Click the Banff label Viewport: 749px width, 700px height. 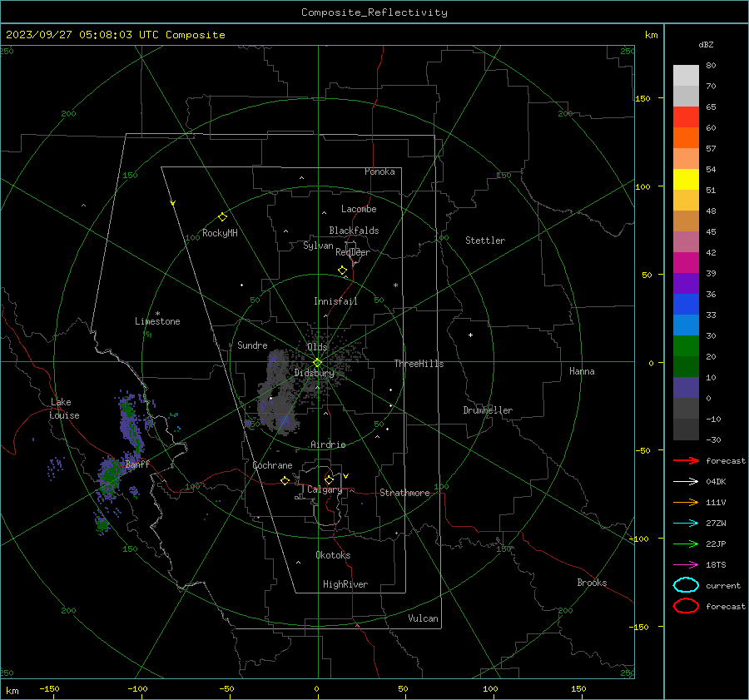[137, 464]
